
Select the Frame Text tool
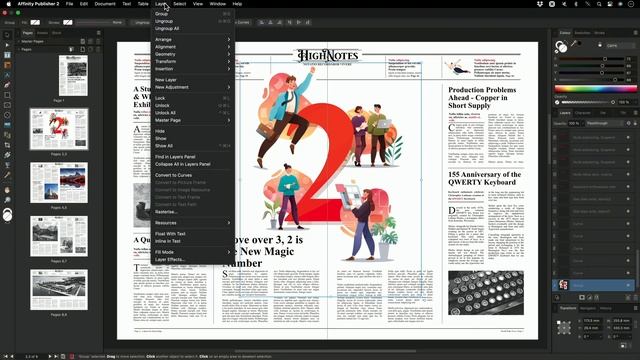click(x=7, y=55)
